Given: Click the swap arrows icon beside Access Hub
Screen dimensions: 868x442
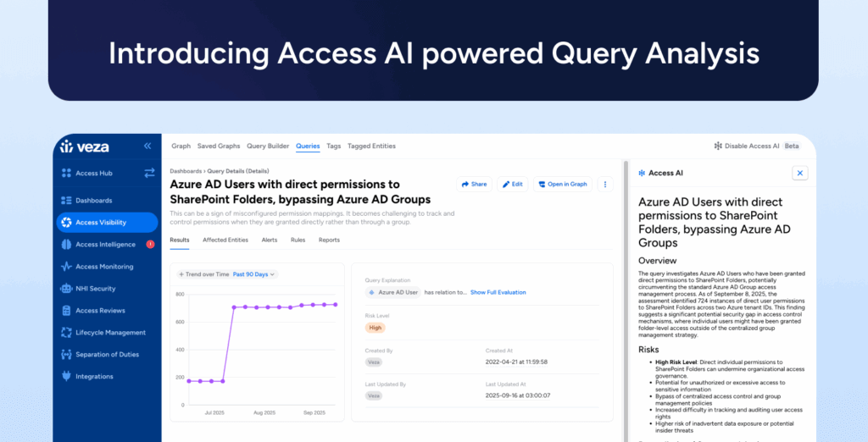Looking at the screenshot, I should [149, 173].
